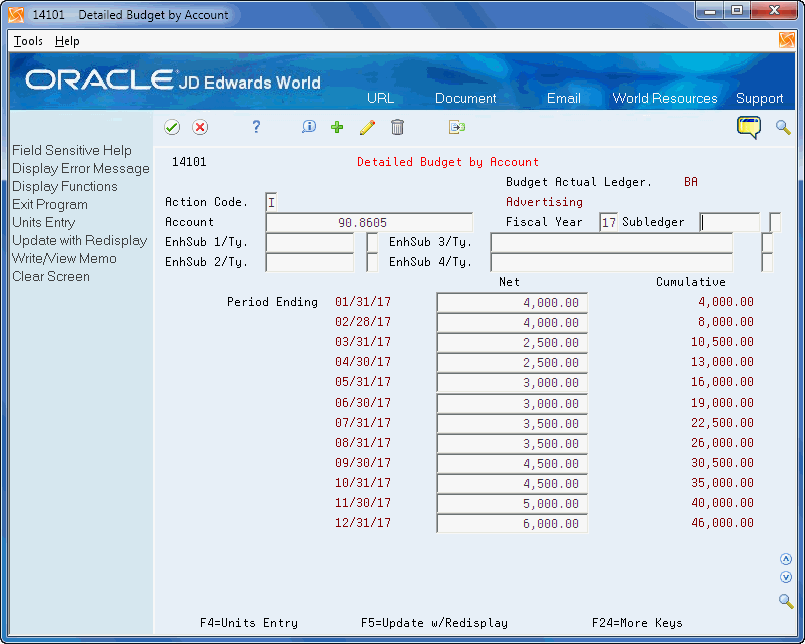Open the Email banner link

click(x=564, y=98)
